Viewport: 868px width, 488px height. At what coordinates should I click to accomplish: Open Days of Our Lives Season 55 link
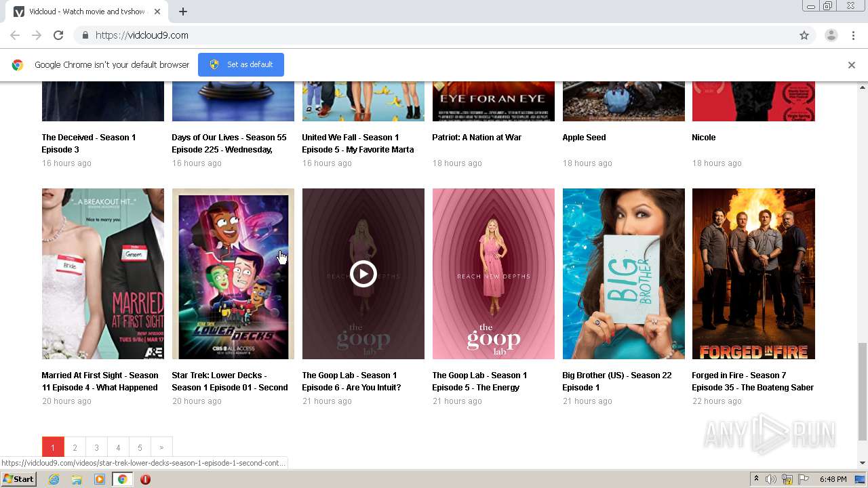click(229, 144)
